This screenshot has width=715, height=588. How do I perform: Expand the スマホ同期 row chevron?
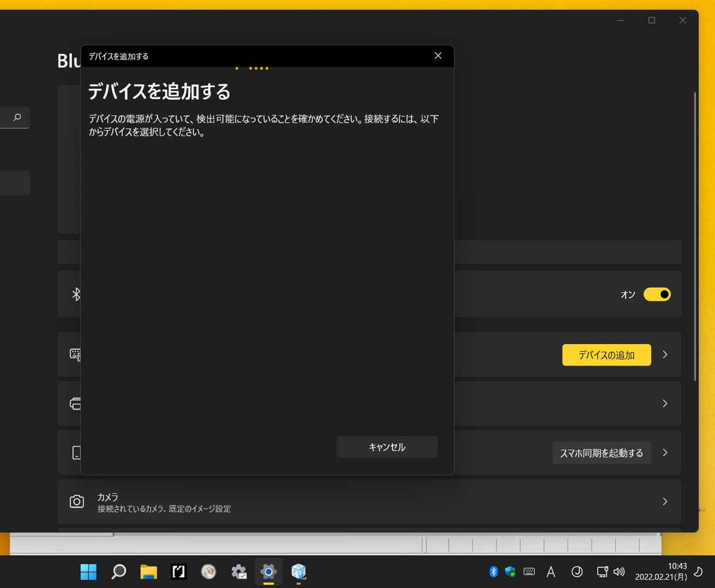[x=665, y=452]
